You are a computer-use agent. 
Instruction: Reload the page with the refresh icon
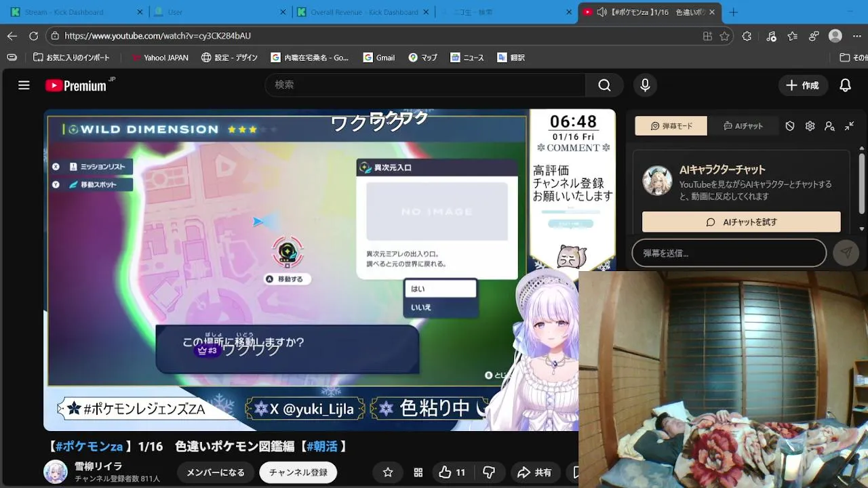pos(33,36)
